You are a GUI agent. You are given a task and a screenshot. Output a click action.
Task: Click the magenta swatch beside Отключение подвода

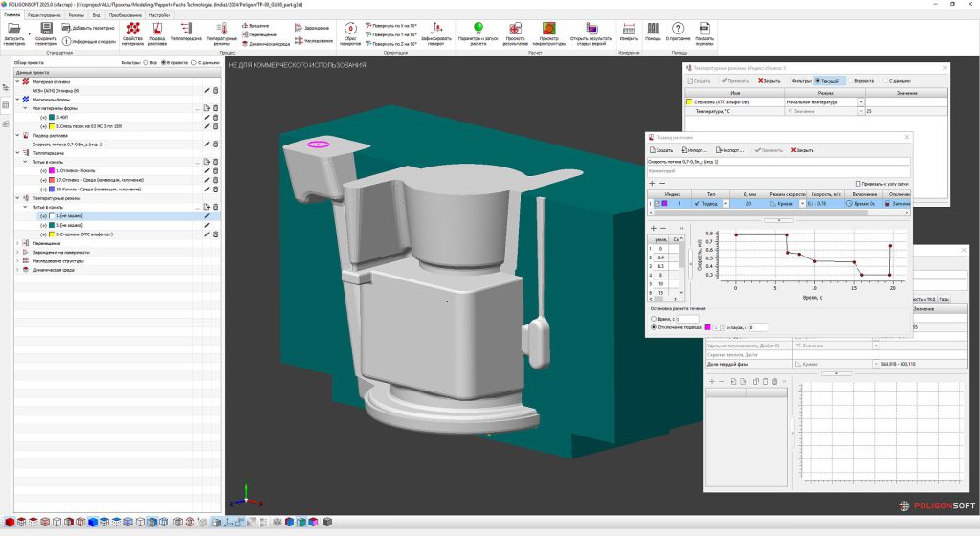tap(708, 327)
